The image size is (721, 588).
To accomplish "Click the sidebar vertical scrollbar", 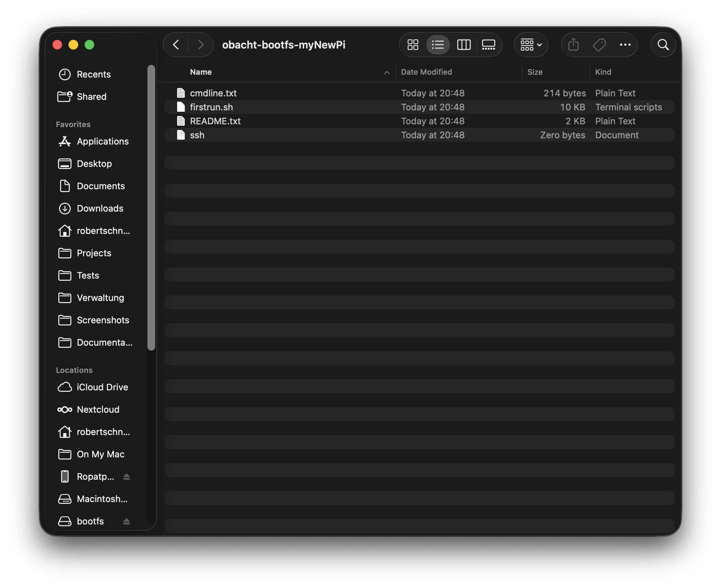I will (x=151, y=207).
